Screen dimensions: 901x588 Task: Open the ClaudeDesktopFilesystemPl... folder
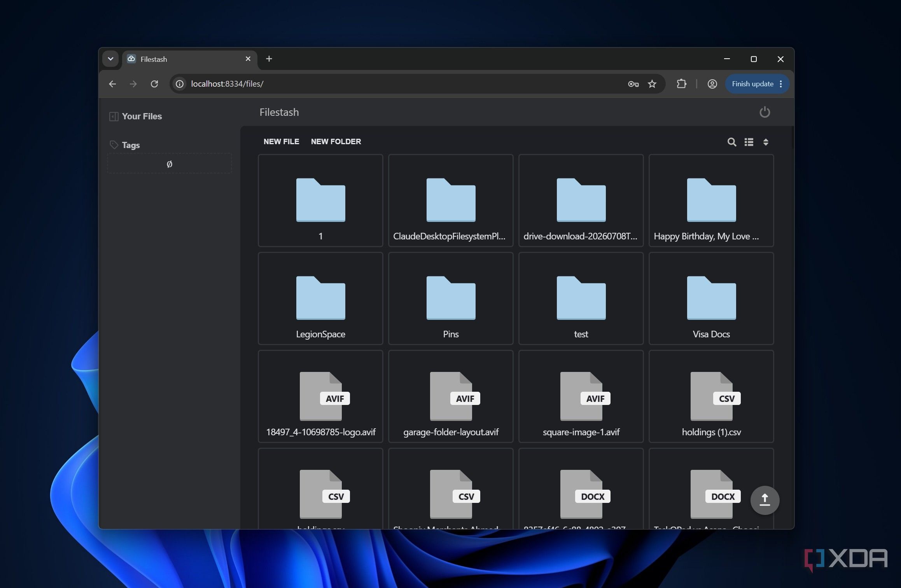[x=451, y=201]
